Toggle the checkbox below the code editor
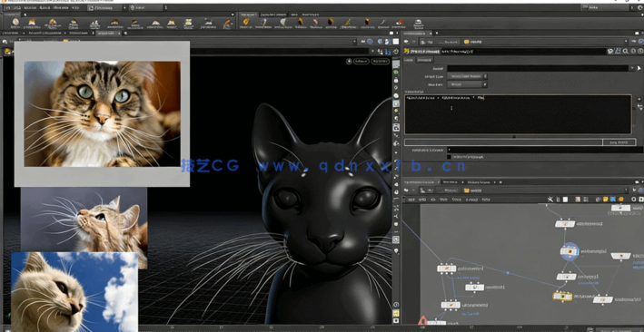 click(x=449, y=157)
